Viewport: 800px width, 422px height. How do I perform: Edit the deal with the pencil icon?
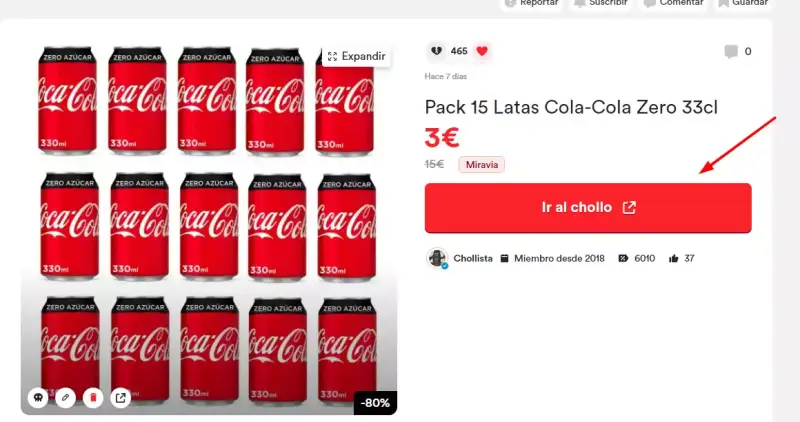pos(66,398)
